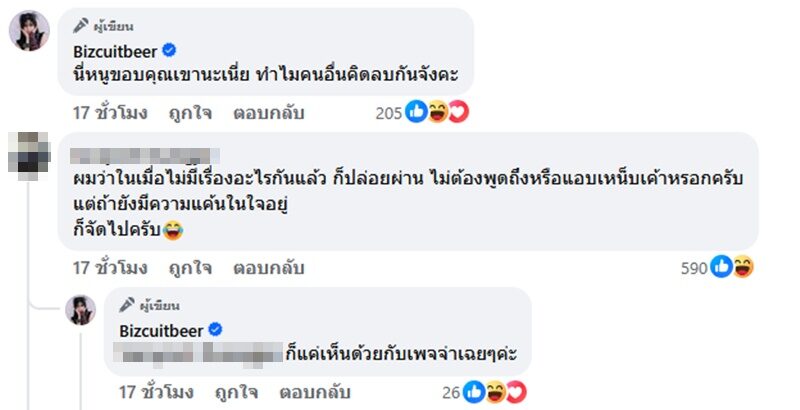800x410 pixels.
Task: Open Bizcuitbeer's avatar in the nested reply
Action: [80, 311]
